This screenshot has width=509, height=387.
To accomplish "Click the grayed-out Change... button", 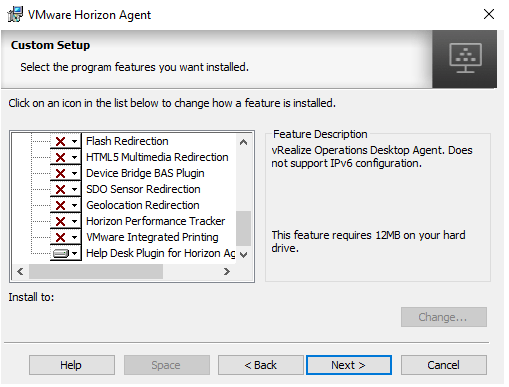I will click(444, 317).
